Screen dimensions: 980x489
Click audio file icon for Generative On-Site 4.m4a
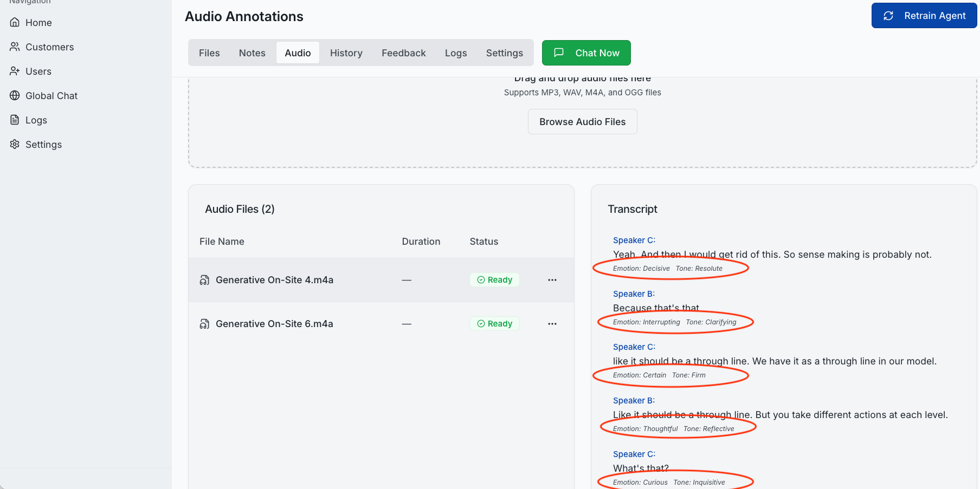(204, 280)
